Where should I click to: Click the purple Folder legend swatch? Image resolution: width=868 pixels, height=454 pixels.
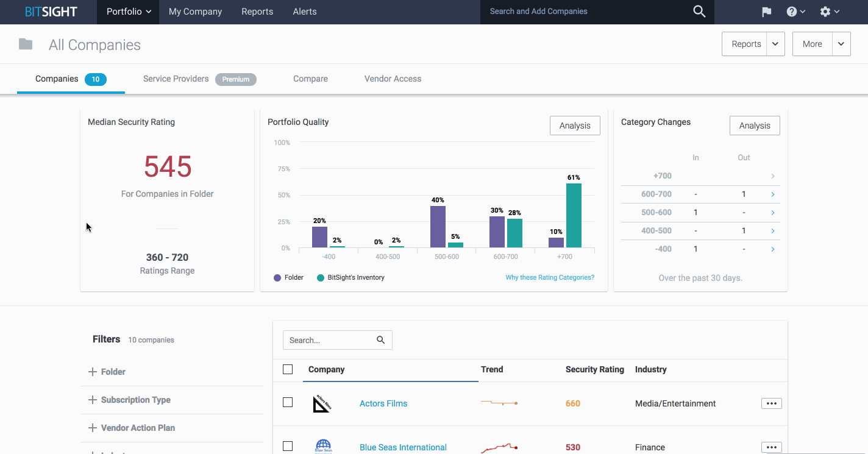point(277,277)
